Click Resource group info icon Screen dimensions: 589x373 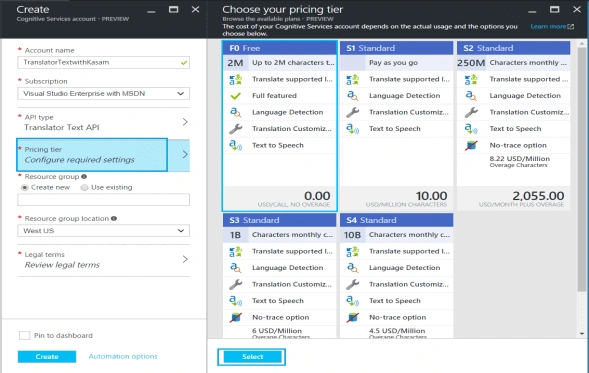84,177
